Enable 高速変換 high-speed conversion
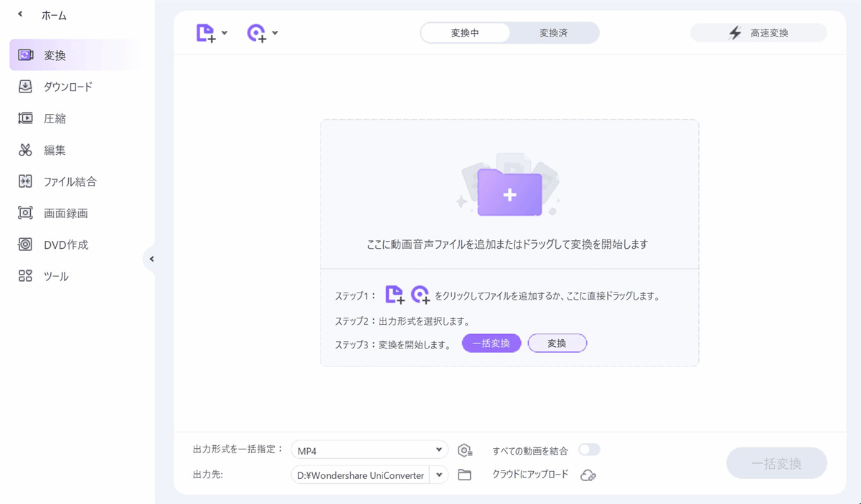The width and height of the screenshot is (861, 504). 758,33
